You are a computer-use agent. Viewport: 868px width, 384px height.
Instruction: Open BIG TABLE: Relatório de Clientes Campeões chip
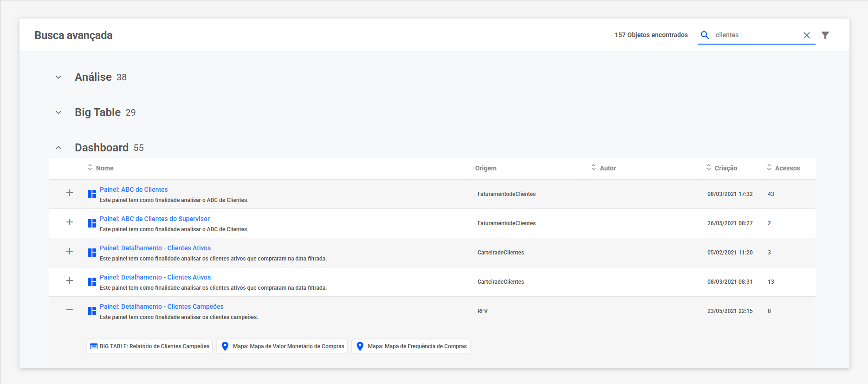(149, 346)
